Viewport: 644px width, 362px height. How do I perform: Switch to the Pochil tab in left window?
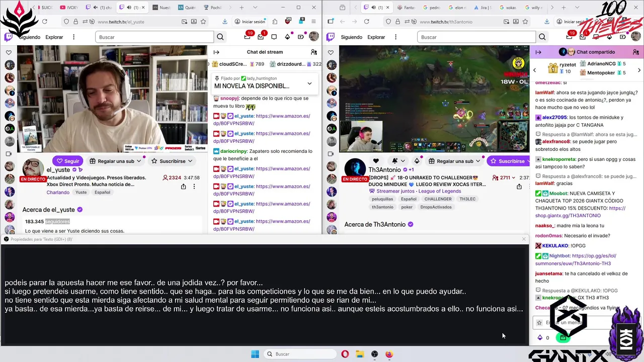coord(213,8)
